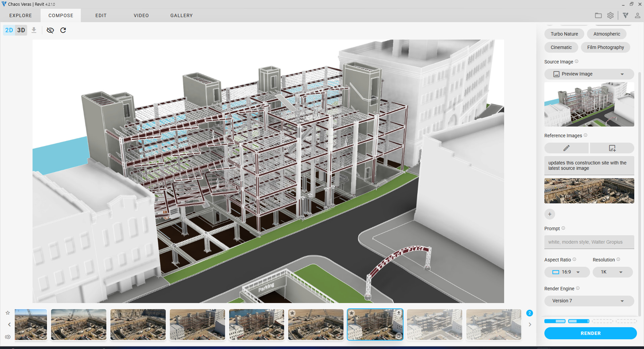Screen dimensions: 644x349
Task: Click the prompt text input field
Action: click(589, 242)
